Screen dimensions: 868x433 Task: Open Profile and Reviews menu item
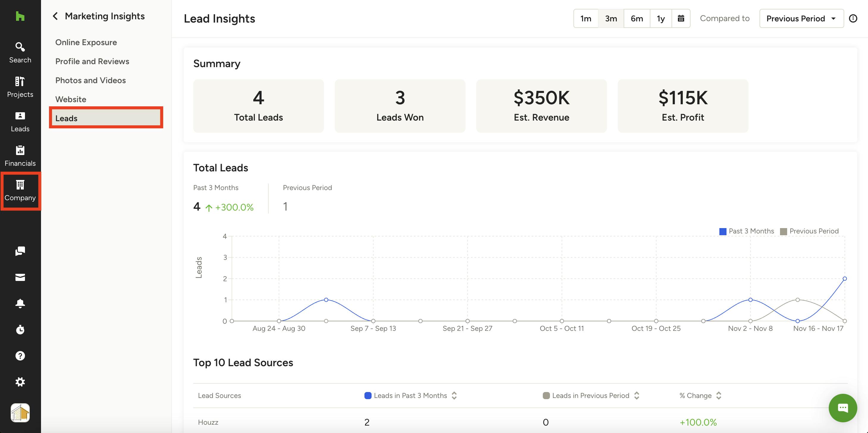92,61
